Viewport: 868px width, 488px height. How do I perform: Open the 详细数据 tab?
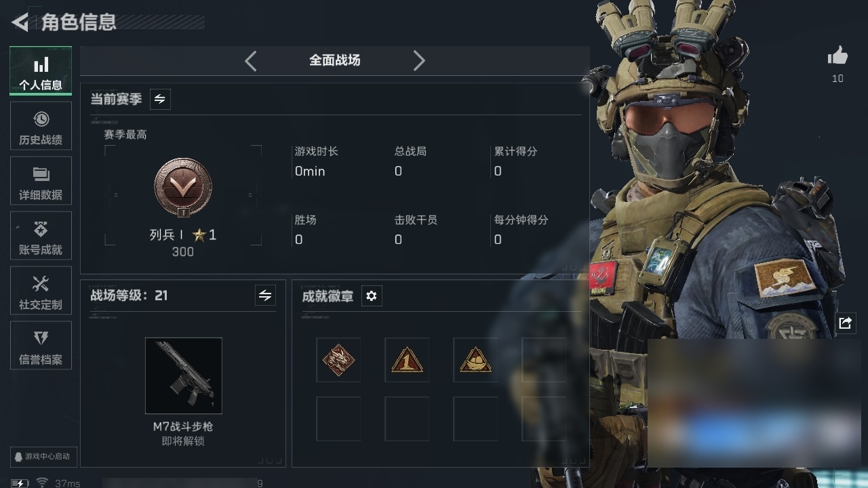point(41,181)
